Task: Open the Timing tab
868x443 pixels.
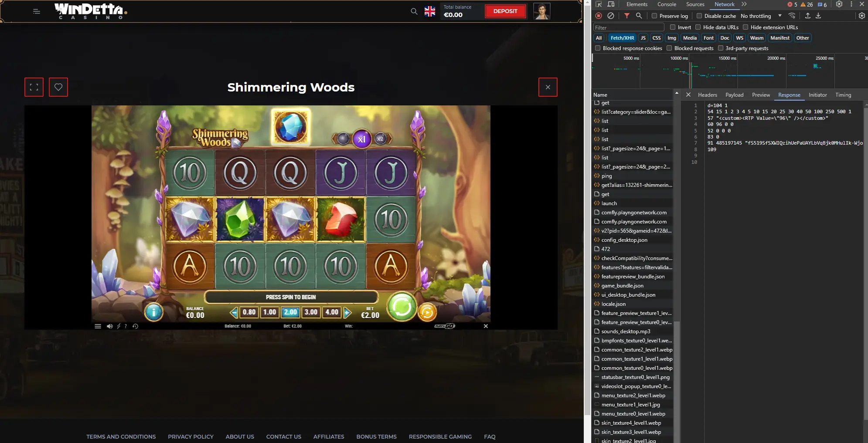Action: pyautogui.click(x=843, y=95)
